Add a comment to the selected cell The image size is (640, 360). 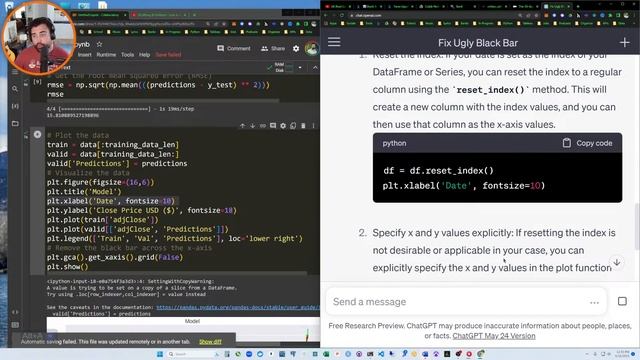(273, 126)
